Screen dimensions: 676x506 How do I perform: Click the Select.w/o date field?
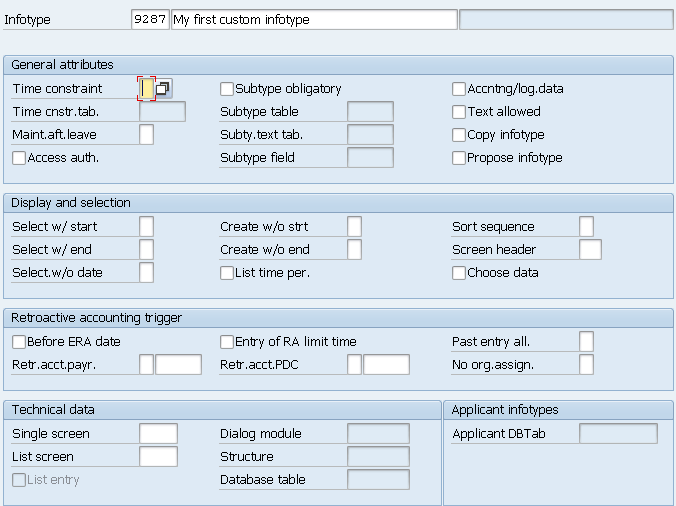click(147, 273)
